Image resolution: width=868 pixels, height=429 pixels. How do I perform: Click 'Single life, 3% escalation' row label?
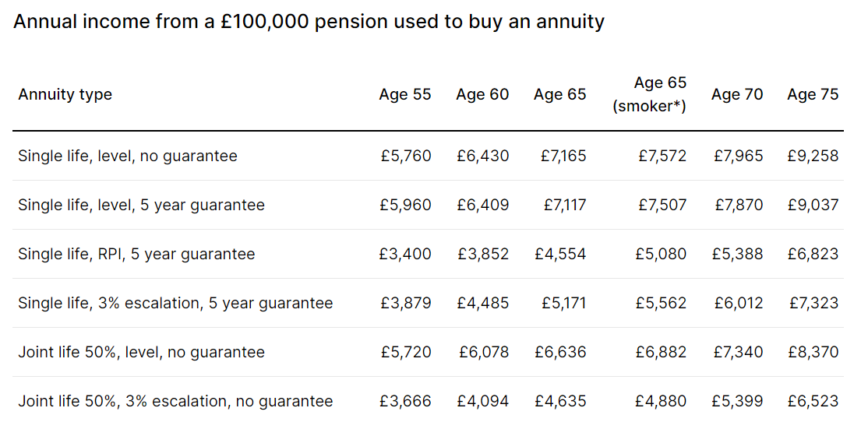click(x=175, y=303)
